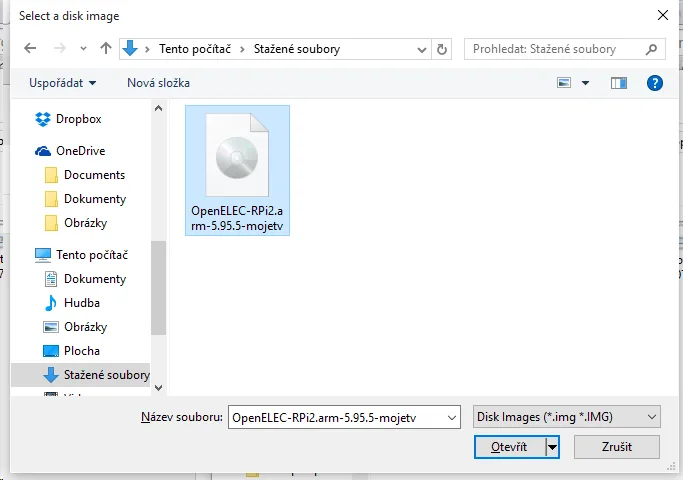Image resolution: width=683 pixels, height=480 pixels.
Task: Refresh the folder with the reload icon
Action: (x=442, y=49)
